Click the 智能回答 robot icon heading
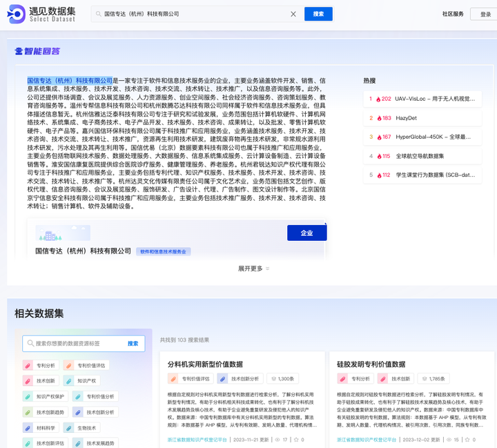Viewport: 497px width, 448px height. [37, 51]
